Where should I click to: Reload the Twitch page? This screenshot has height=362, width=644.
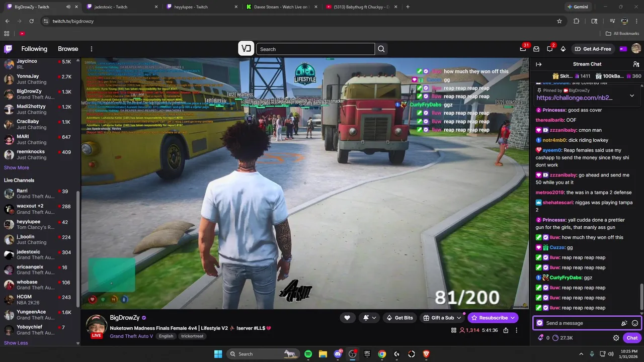tap(31, 21)
